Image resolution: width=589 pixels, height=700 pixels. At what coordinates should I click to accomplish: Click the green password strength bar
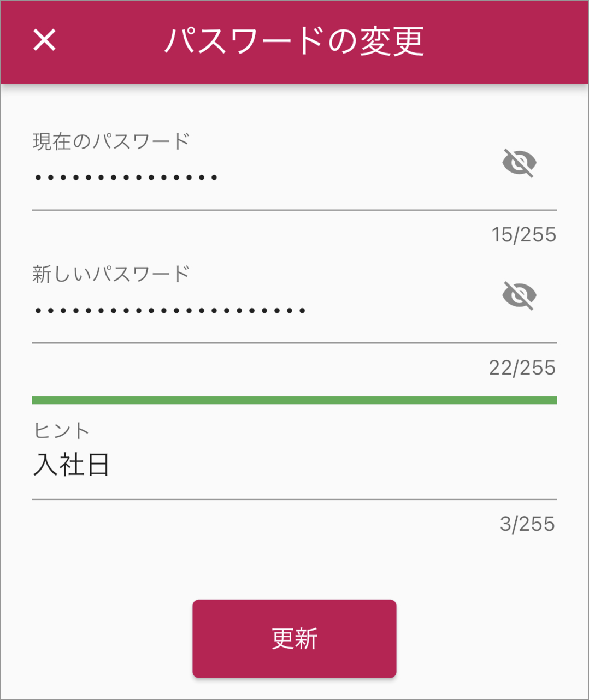294,400
